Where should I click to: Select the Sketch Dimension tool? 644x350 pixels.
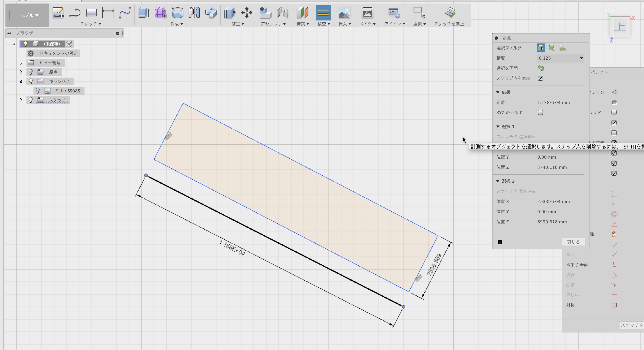point(108,12)
